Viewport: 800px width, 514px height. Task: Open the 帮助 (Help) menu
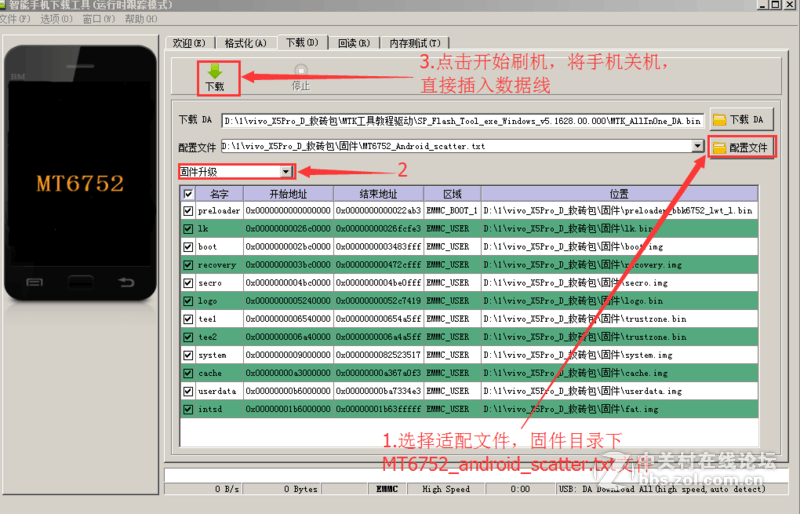(x=141, y=19)
